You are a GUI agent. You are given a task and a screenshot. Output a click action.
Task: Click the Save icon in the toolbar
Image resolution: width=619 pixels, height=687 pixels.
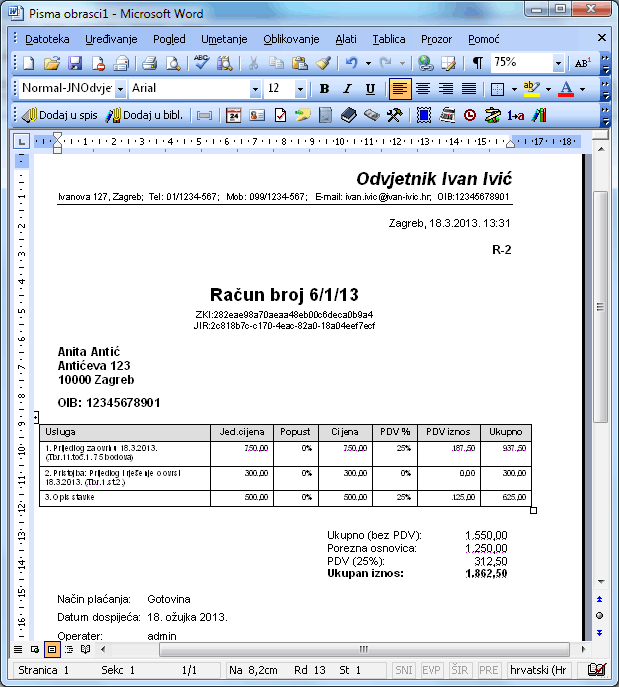click(x=75, y=63)
